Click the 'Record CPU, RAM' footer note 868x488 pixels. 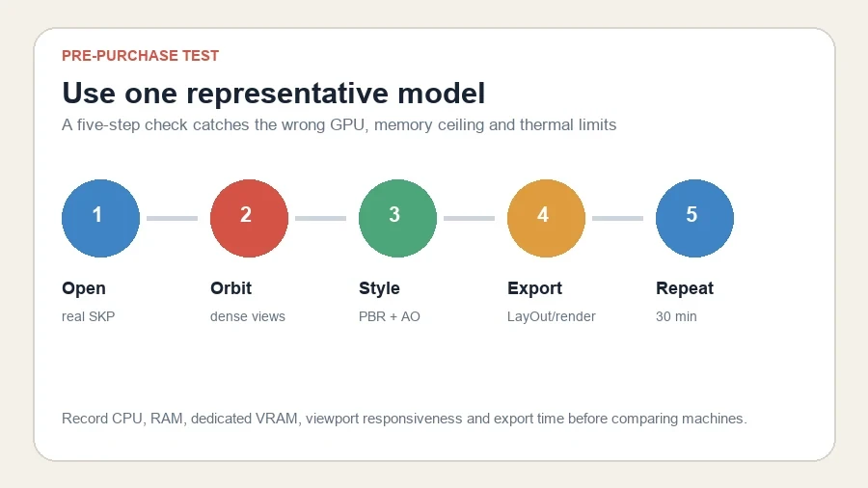click(404, 419)
